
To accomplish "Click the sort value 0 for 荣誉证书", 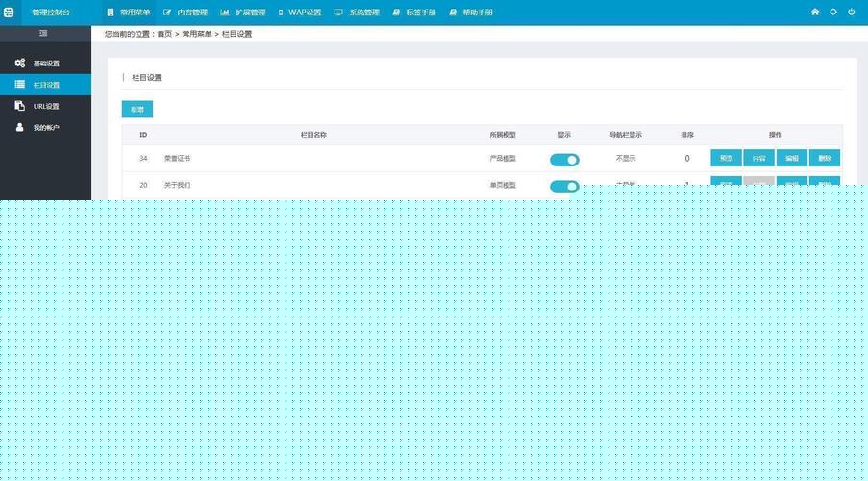I will 687,158.
